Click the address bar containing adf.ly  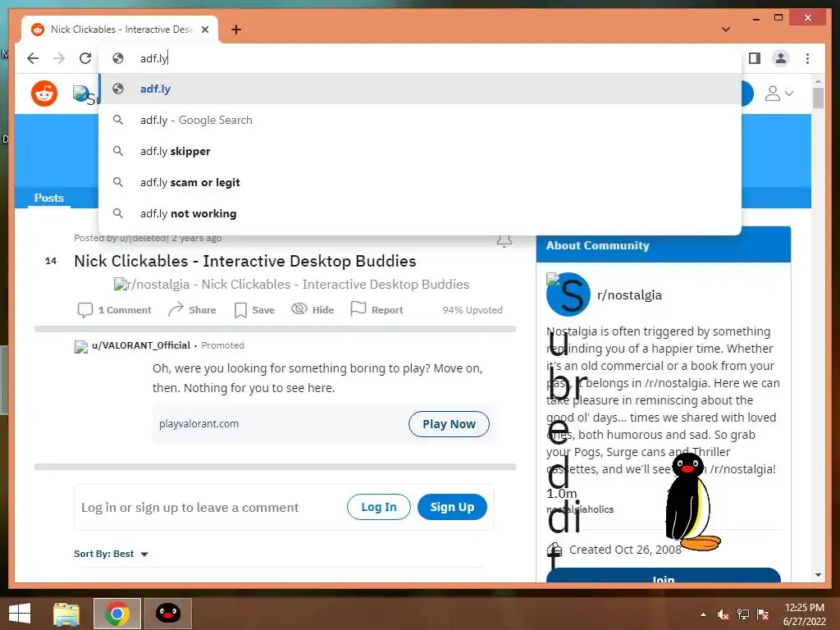point(420,58)
